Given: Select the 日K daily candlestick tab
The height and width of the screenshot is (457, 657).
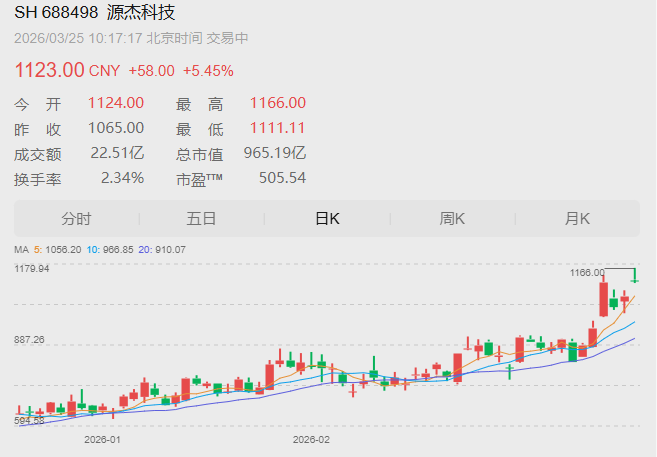Looking at the screenshot, I should 327,219.
